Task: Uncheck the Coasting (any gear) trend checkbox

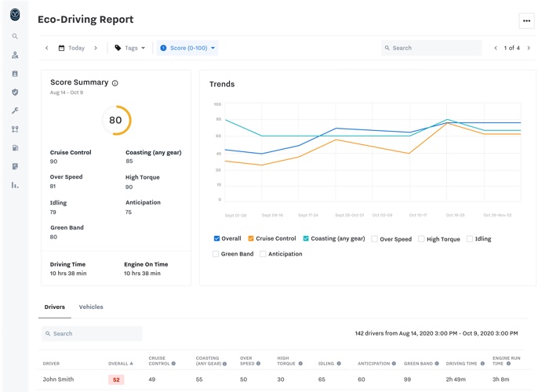Action: [306, 238]
